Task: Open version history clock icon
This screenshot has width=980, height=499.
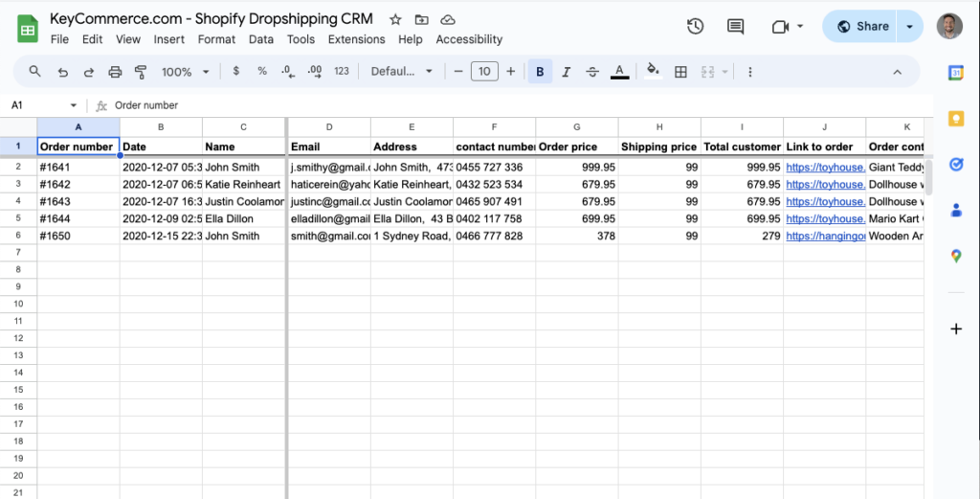Action: [x=695, y=26]
